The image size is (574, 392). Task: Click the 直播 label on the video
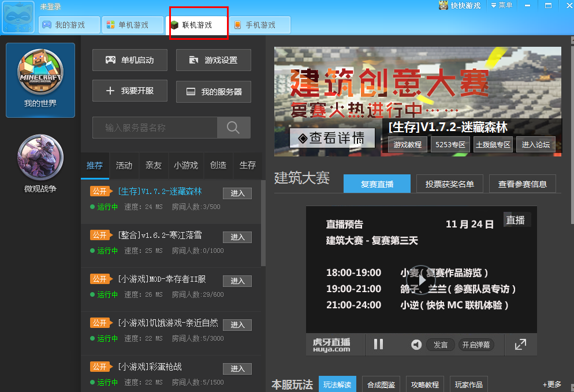(x=516, y=220)
